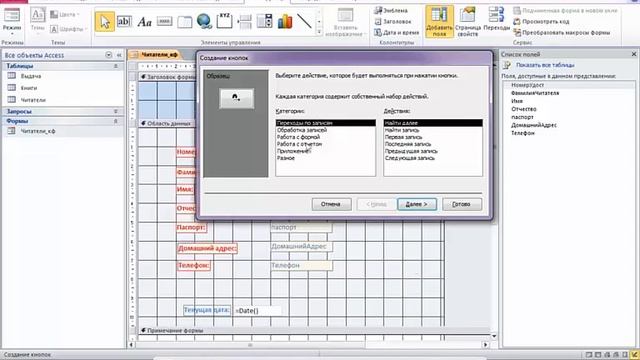Collapse the navigation pane with chevron
The image size is (640, 360).
119,55
